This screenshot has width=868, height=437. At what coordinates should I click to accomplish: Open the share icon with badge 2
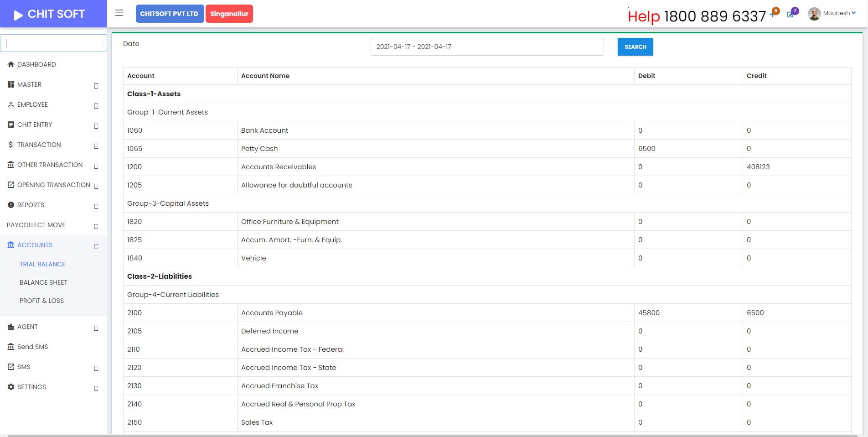(791, 14)
